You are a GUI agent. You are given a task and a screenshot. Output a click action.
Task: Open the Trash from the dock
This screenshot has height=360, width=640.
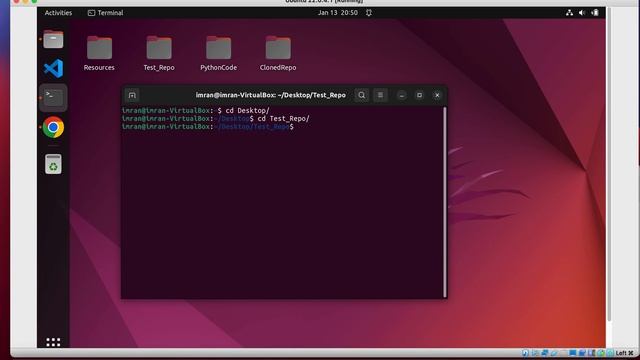point(53,164)
